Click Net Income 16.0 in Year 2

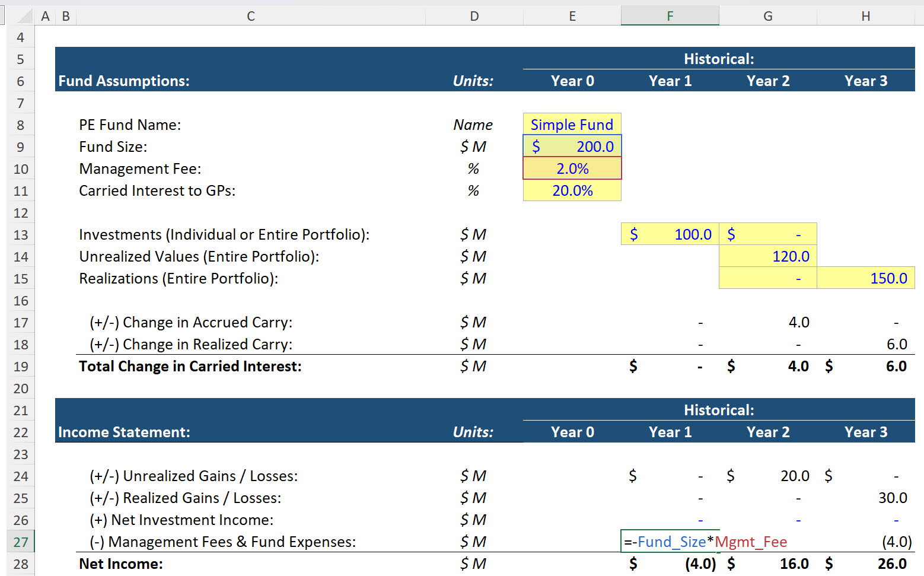coord(794,564)
